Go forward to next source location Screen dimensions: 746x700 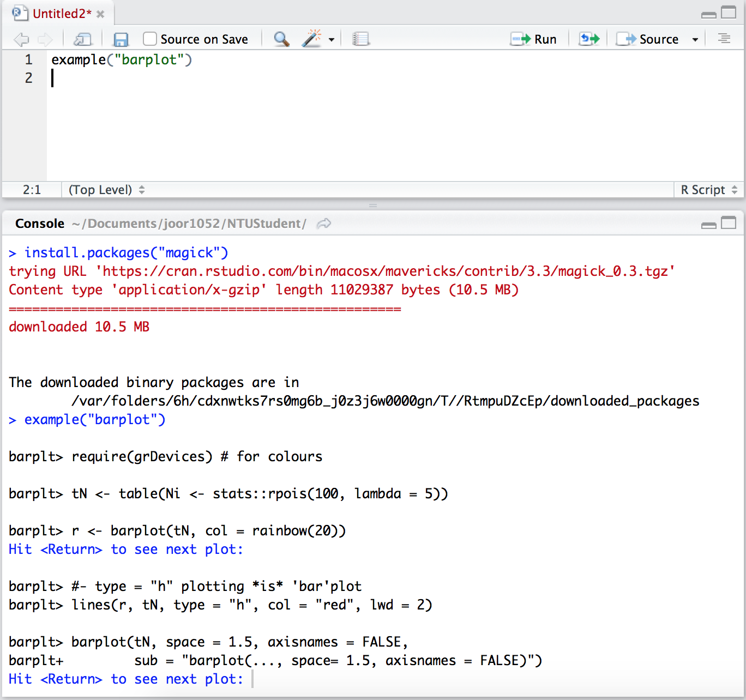pos(45,39)
